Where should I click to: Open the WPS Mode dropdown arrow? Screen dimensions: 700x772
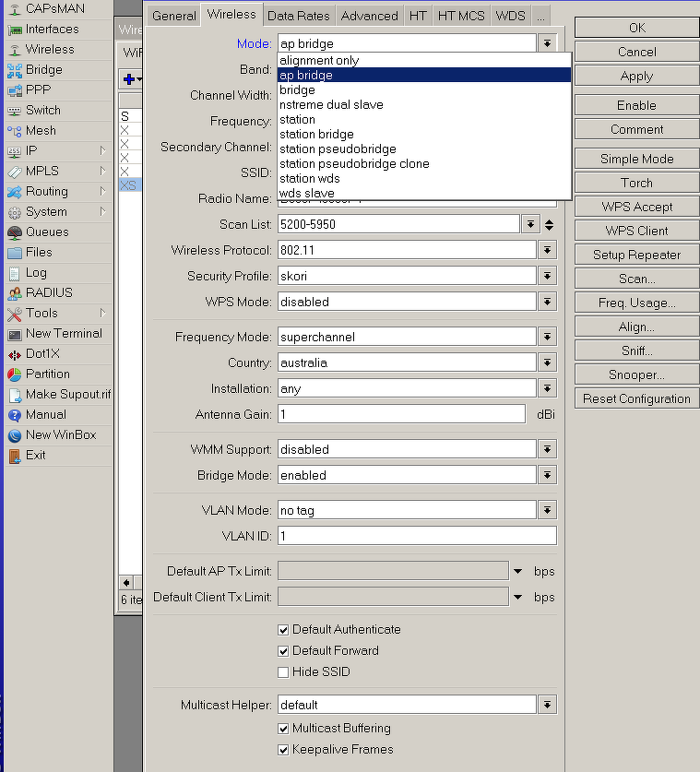point(548,302)
